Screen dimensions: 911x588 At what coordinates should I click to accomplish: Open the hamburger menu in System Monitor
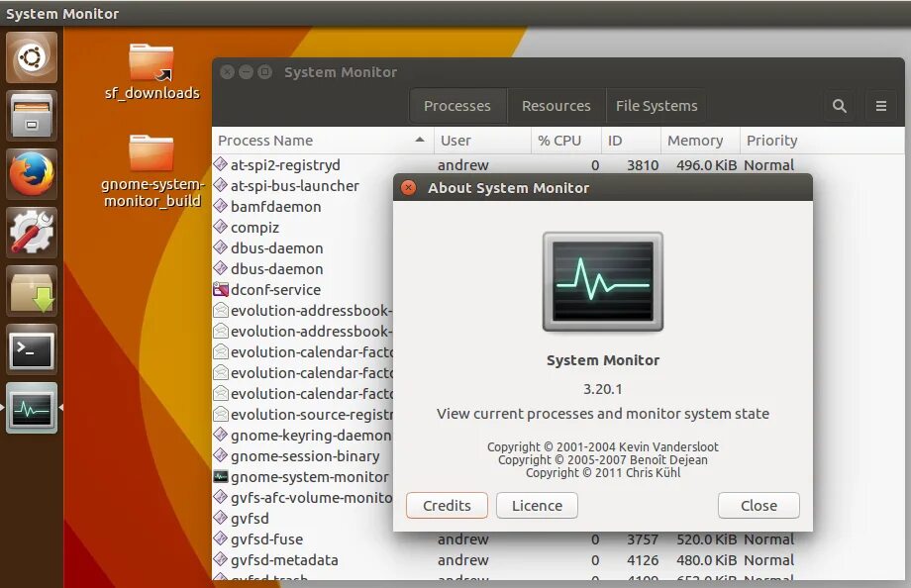[x=880, y=106]
